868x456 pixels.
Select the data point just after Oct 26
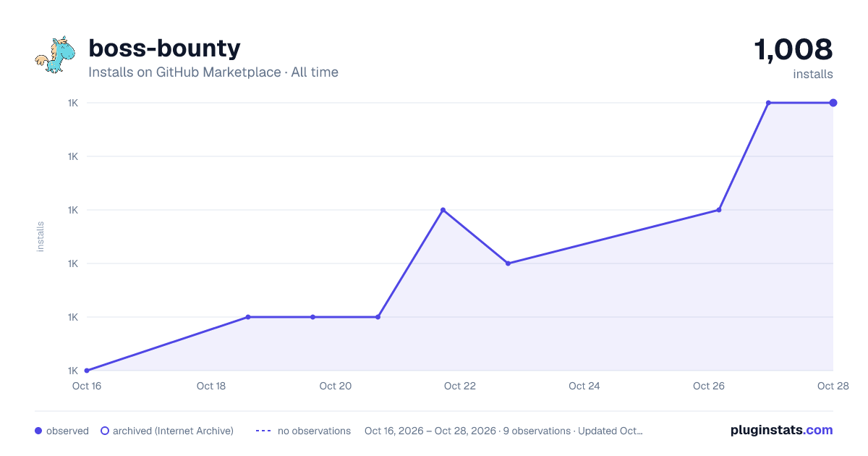(x=718, y=210)
